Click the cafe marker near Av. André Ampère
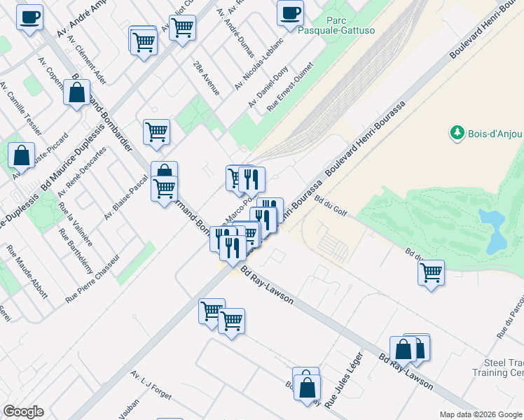524x420 pixels. (29, 18)
